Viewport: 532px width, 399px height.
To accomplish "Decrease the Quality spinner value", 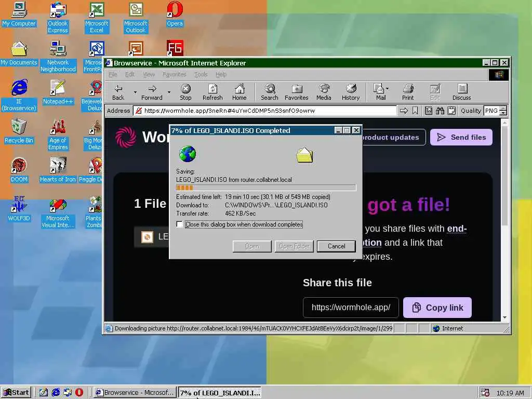I will tap(503, 113).
